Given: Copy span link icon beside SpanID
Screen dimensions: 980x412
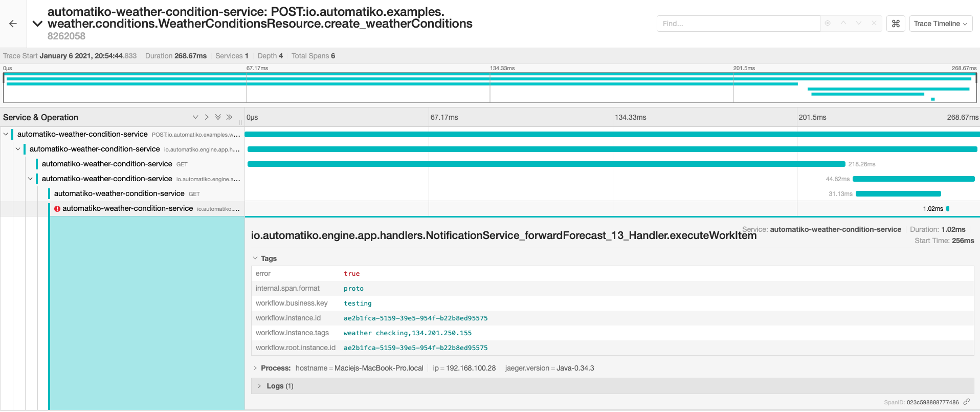Looking at the screenshot, I should (x=966, y=402).
